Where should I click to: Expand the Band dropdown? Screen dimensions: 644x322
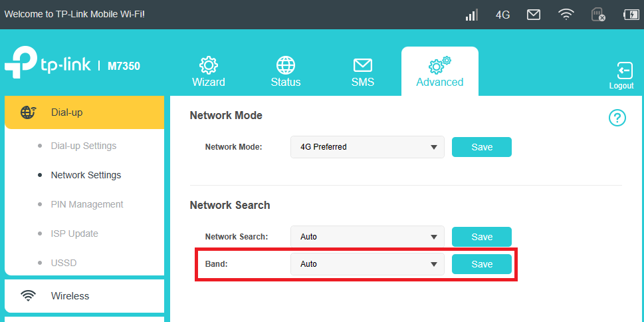[x=367, y=264]
